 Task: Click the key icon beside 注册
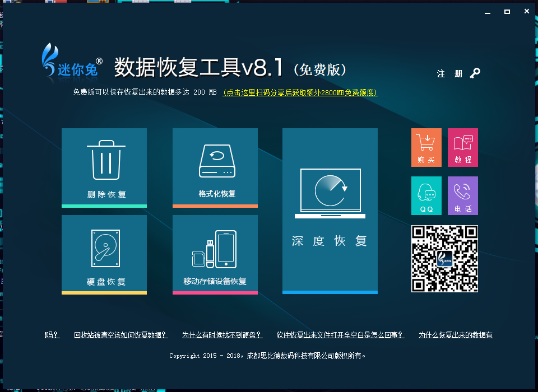[475, 73]
